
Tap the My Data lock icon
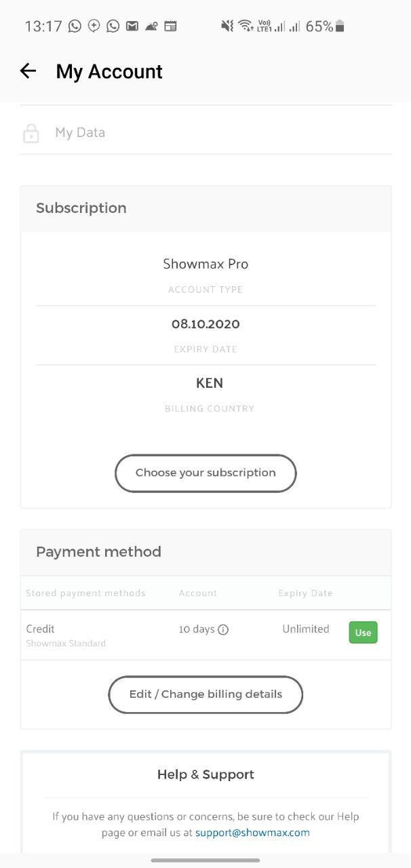point(31,133)
